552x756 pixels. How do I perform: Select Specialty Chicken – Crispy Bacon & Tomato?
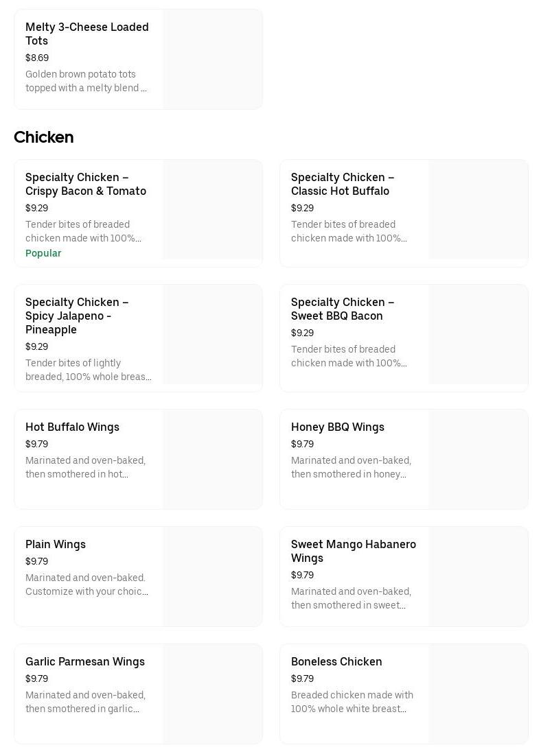click(86, 184)
